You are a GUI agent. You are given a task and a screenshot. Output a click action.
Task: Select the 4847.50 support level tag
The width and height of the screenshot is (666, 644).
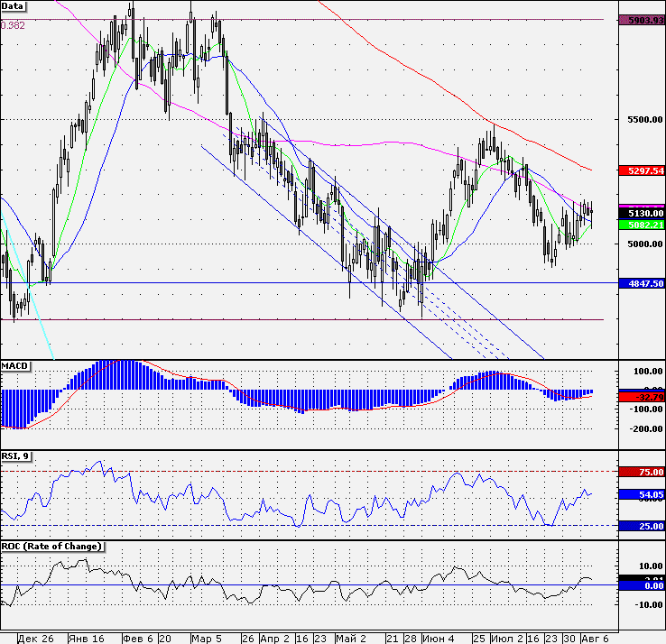[641, 282]
